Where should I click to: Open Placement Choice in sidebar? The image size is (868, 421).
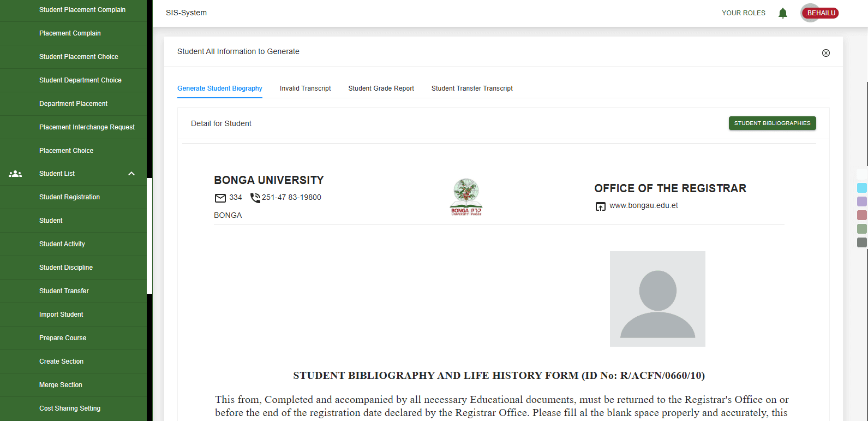click(73, 151)
